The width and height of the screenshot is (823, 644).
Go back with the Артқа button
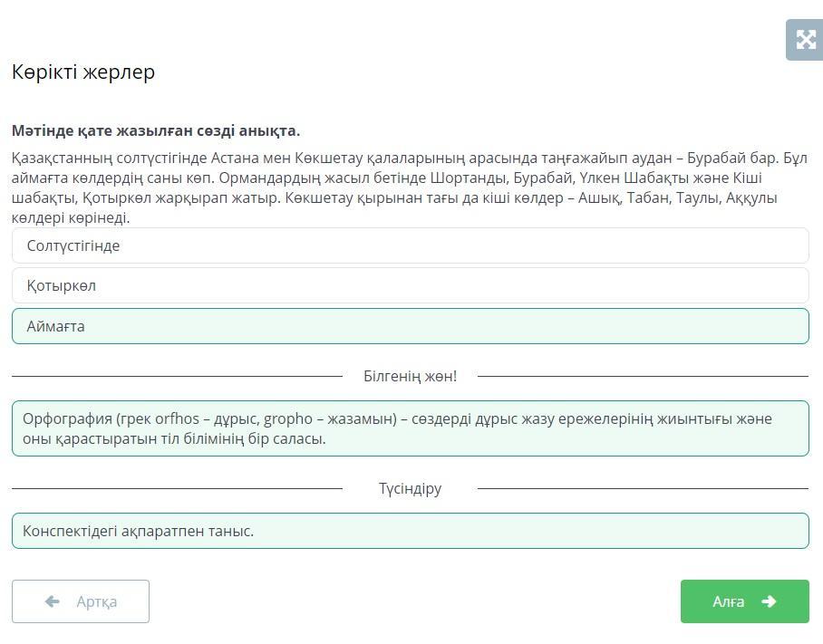tap(81, 601)
